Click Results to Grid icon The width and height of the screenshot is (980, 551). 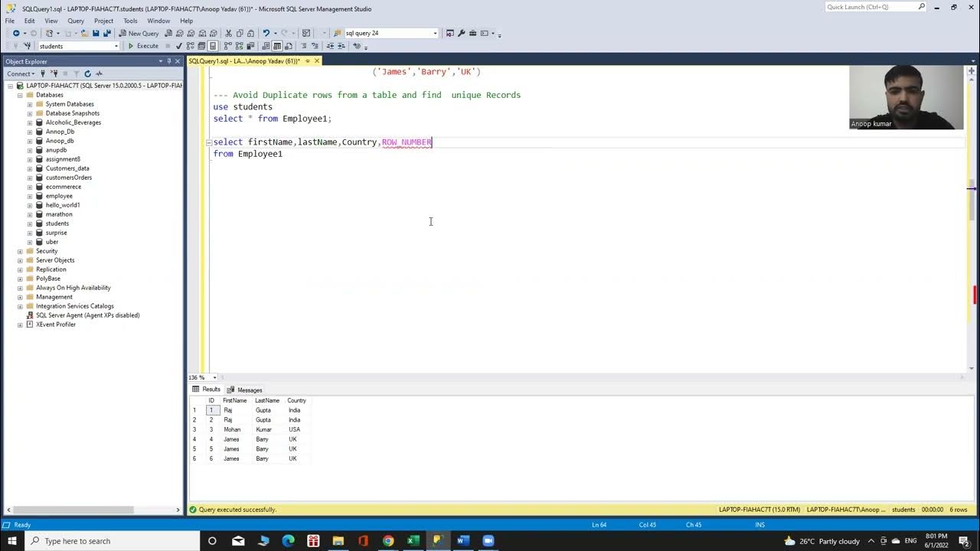pyautogui.click(x=277, y=46)
